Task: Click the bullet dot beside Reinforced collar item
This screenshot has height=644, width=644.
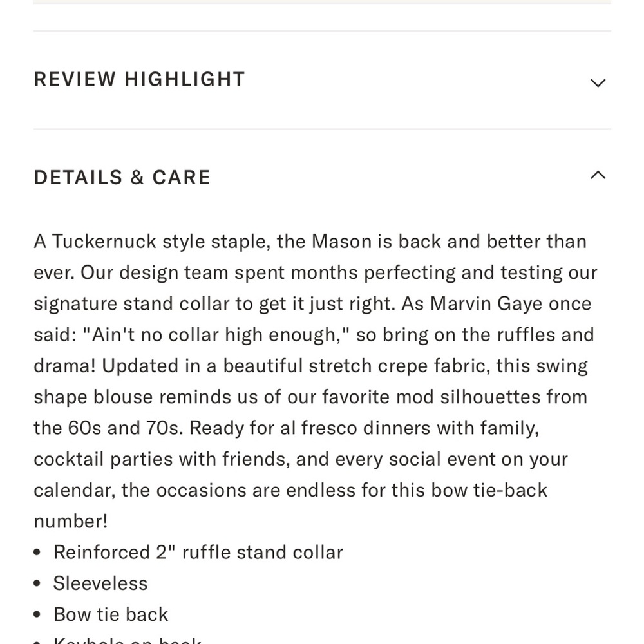Action: 37,553
